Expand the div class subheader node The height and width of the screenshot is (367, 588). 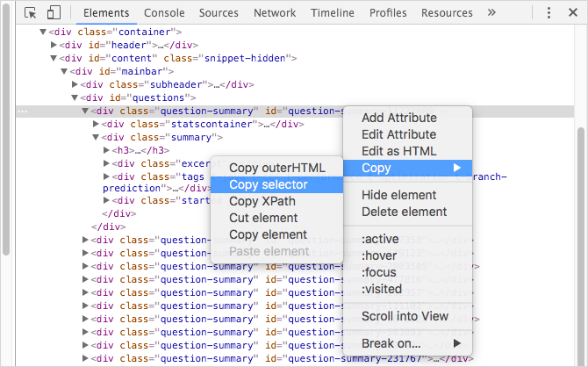[x=75, y=84]
